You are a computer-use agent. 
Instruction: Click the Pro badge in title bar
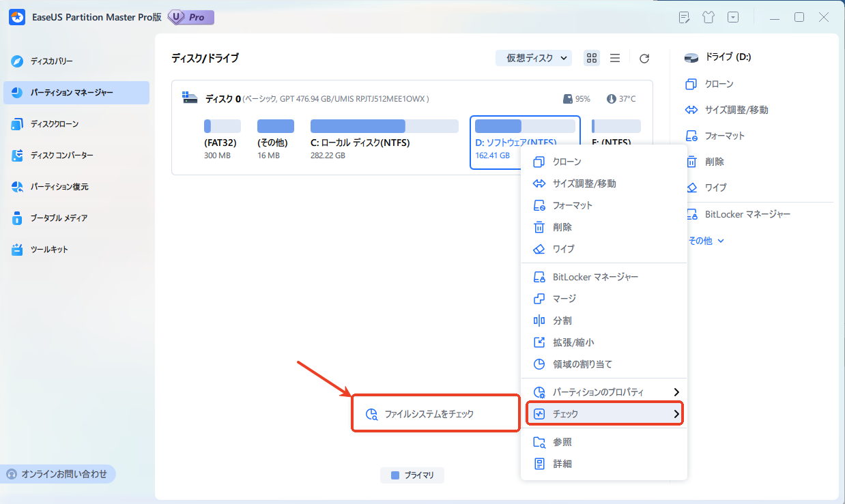pyautogui.click(x=190, y=17)
